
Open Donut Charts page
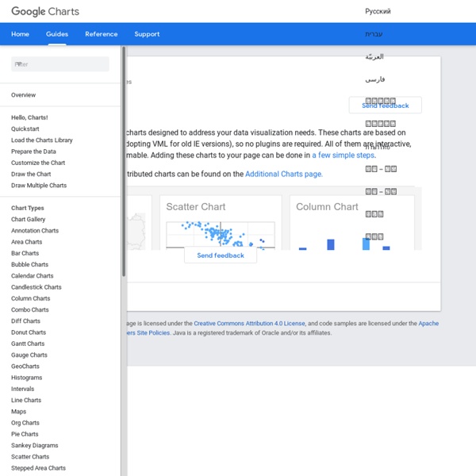point(29,332)
